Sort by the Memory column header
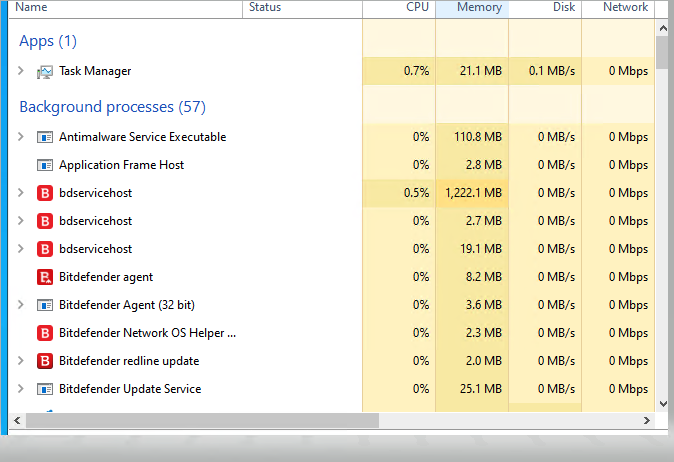Viewport: 674px width, 462px height. [479, 8]
